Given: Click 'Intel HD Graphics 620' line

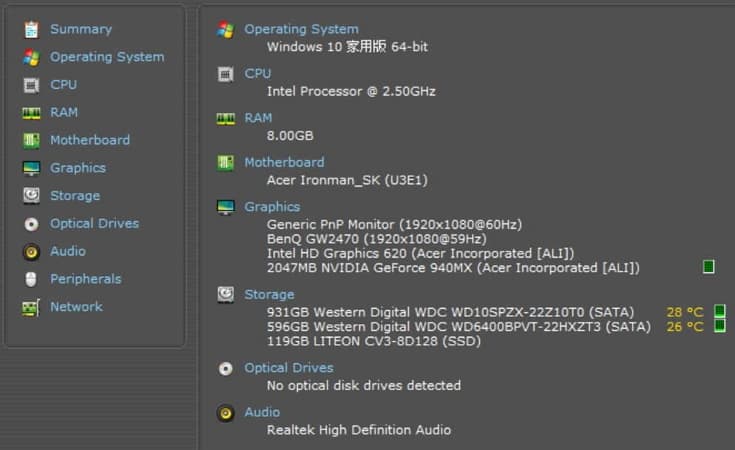Looking at the screenshot, I should pyautogui.click(x=420, y=254).
